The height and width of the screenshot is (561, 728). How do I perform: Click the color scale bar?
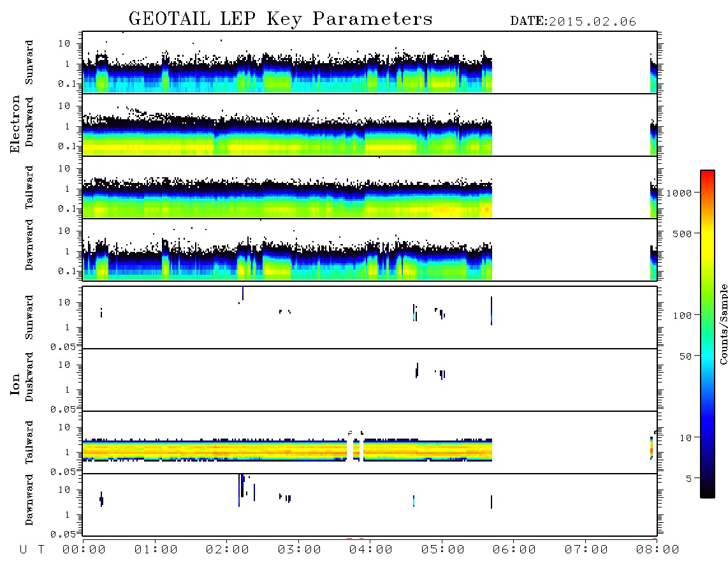707,334
